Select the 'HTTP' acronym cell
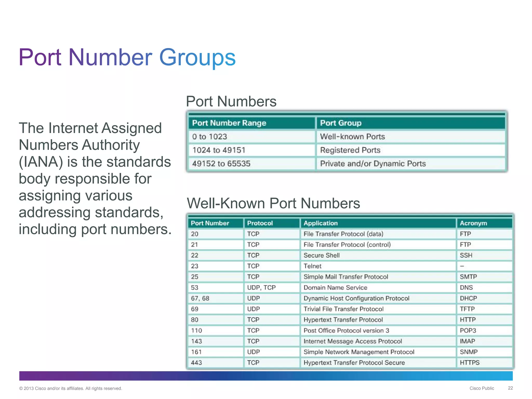Screen dimensions: 532x399 click(x=484, y=320)
